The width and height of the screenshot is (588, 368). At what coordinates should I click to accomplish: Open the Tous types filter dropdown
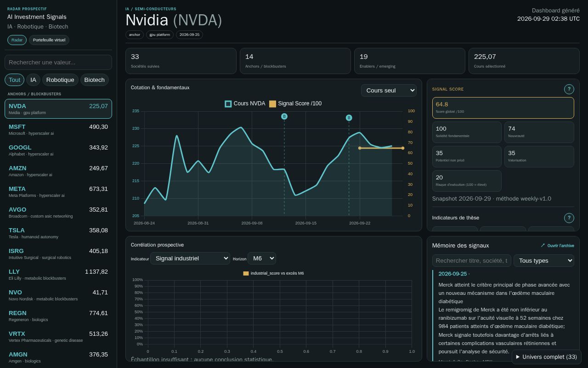click(x=544, y=261)
